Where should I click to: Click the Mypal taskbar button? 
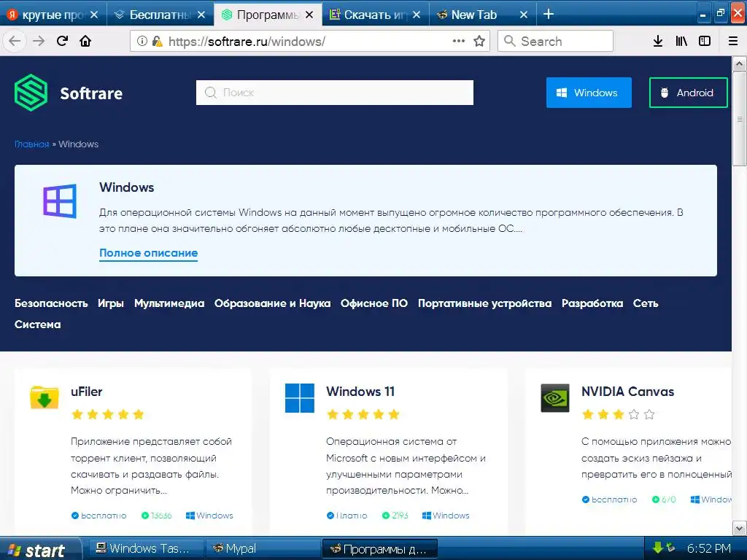[x=262, y=548]
